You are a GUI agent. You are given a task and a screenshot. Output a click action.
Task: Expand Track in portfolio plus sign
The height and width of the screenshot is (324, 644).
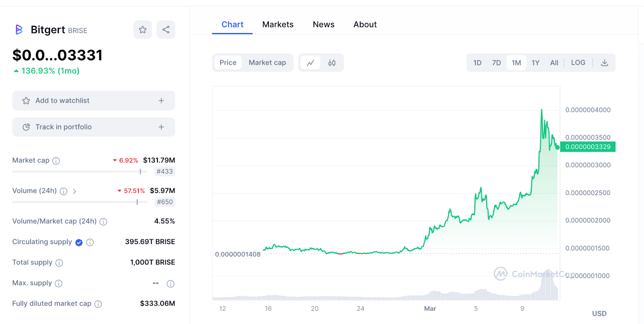(161, 127)
